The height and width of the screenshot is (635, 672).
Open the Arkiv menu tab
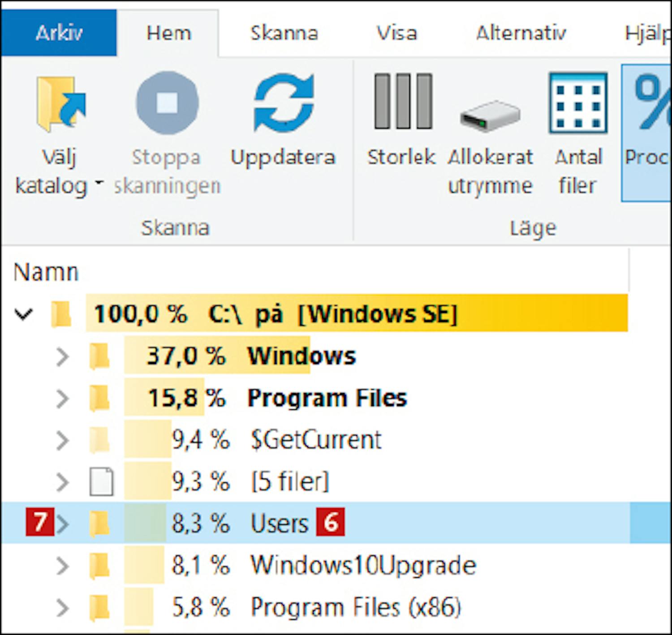point(59,33)
